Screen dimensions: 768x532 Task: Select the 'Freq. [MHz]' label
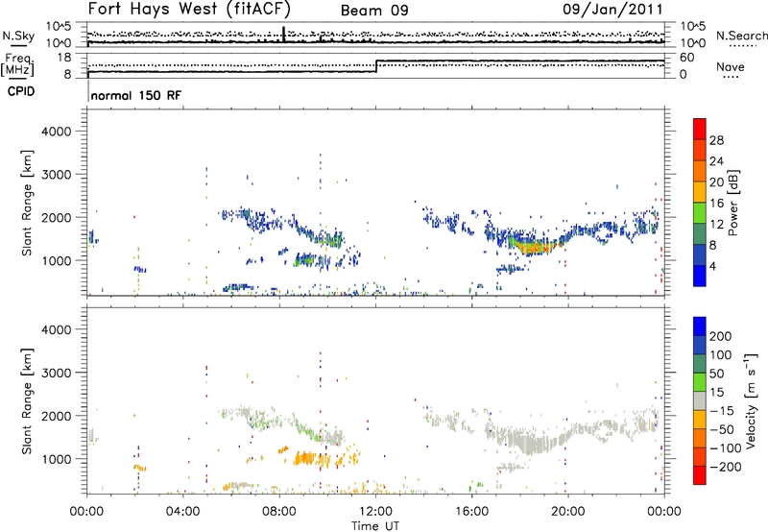[x=18, y=65]
